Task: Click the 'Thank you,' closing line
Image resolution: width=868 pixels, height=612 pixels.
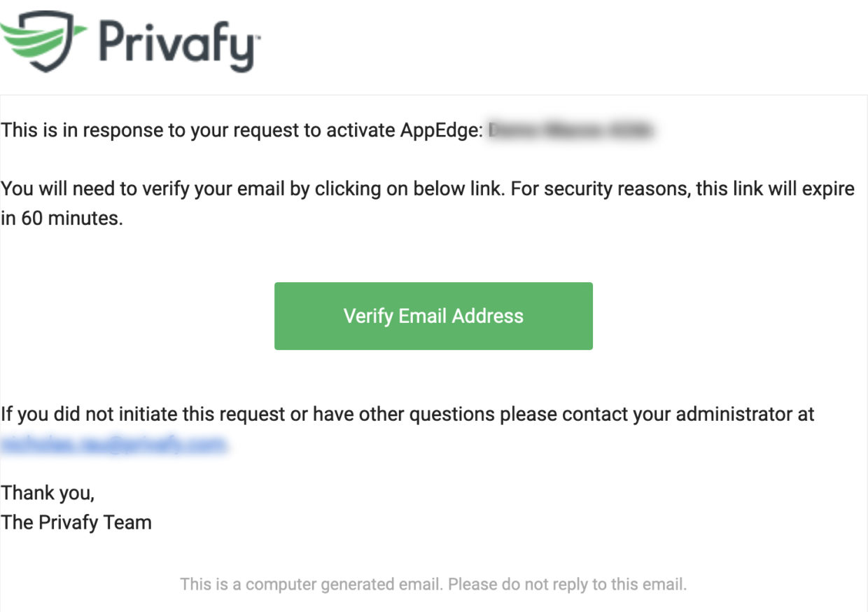Action: (x=48, y=493)
